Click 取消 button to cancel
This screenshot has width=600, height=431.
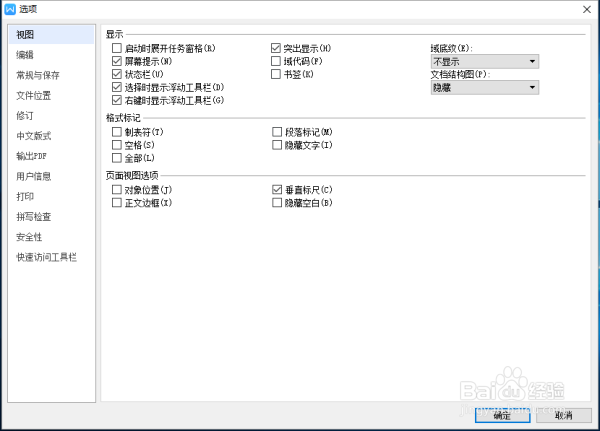[564, 415]
